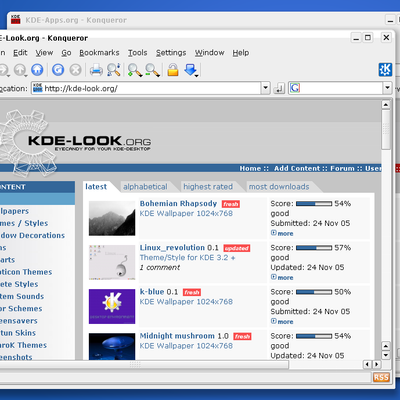
Task: Expand more details for Linux_revolution
Action: (x=282, y=277)
